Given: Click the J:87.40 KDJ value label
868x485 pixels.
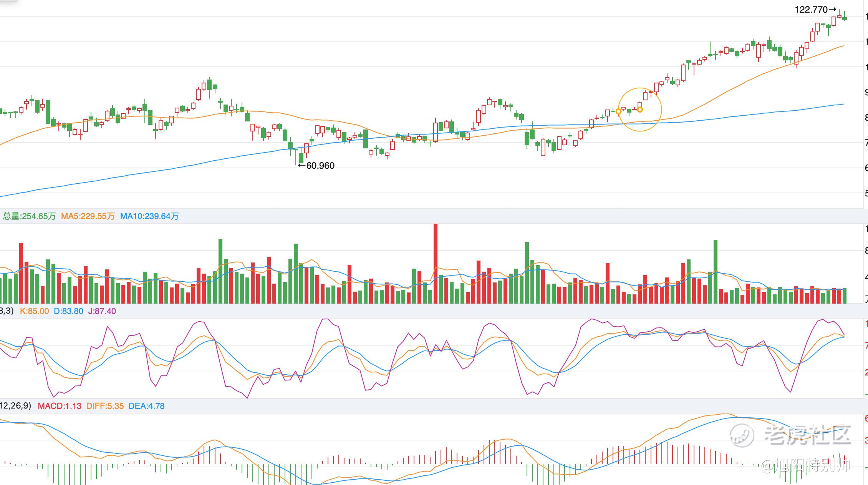Looking at the screenshot, I should [102, 311].
